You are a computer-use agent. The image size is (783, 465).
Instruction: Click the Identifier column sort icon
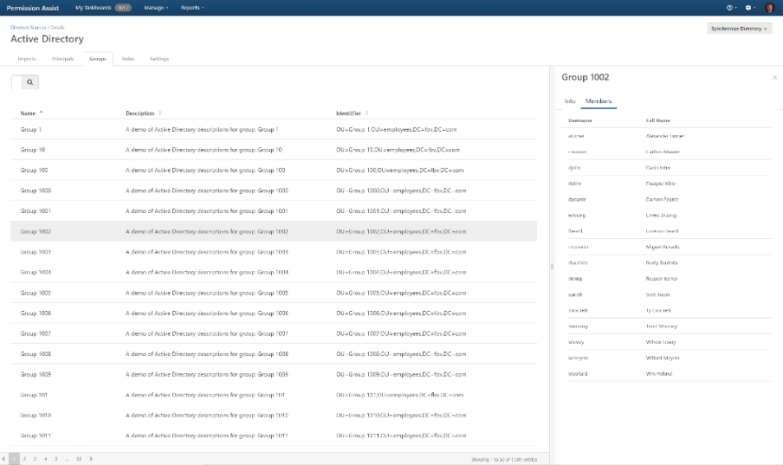366,113
